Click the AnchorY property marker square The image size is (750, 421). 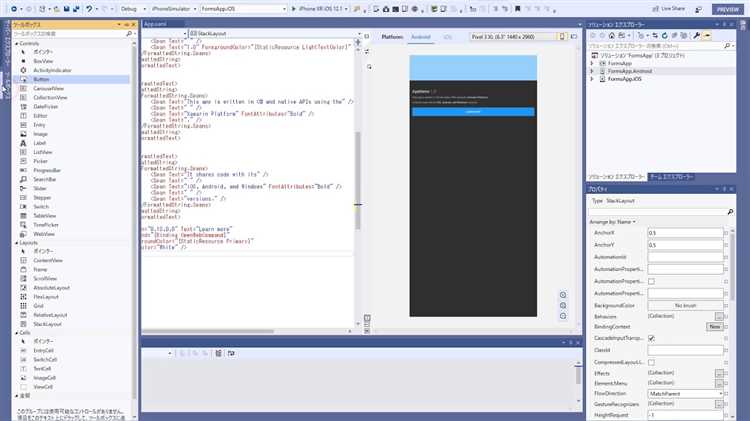tap(726, 245)
